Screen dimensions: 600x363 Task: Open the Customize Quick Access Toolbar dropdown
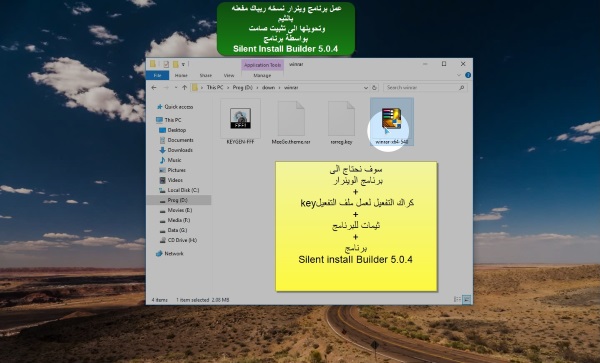(183, 64)
